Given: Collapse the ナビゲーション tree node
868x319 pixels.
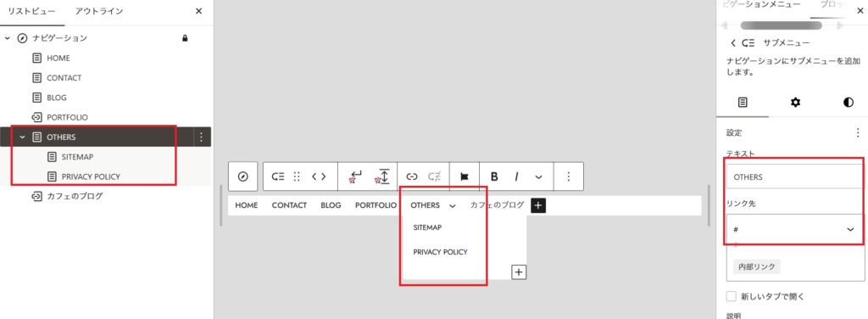Looking at the screenshot, I should 8,38.
